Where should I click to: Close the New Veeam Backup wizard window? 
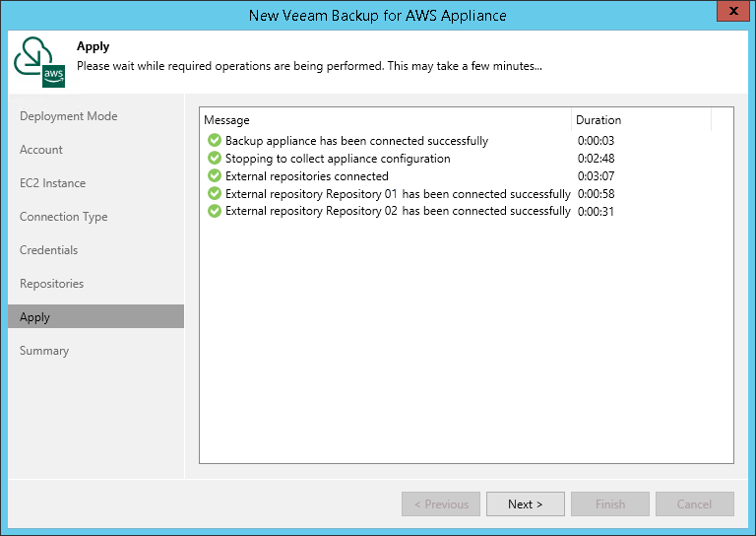tap(729, 13)
